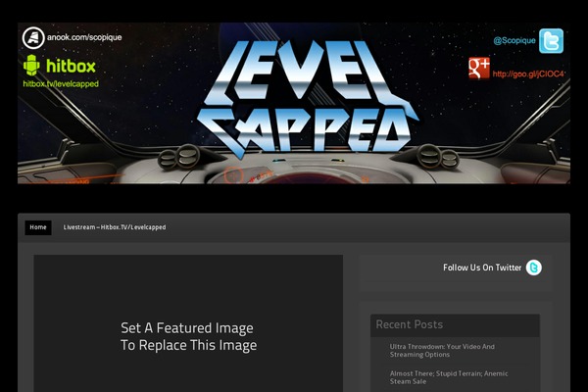Open the goo.gl/jClOC4 link

point(528,73)
